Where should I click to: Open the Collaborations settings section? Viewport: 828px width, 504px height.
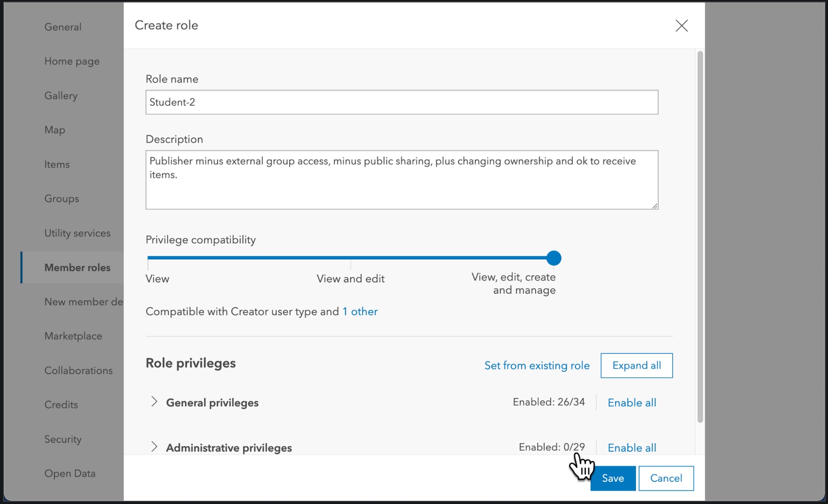(78, 370)
